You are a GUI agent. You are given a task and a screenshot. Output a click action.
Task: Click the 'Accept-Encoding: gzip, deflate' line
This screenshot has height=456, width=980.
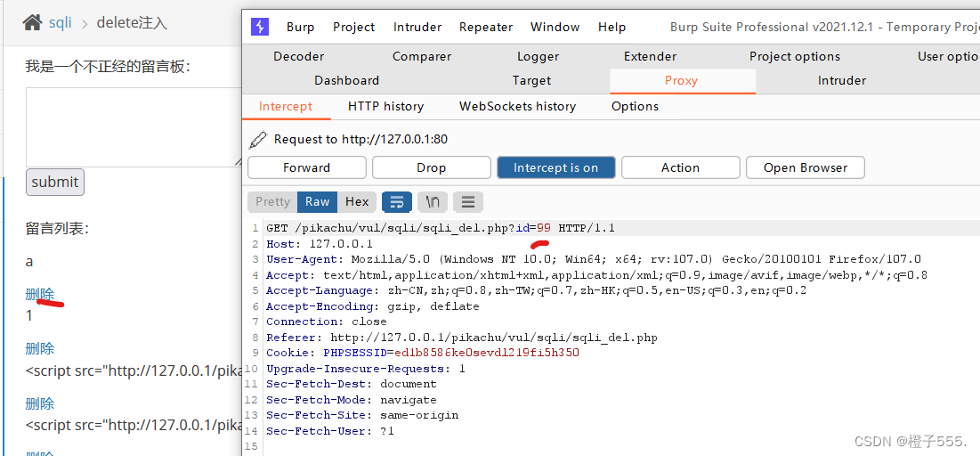(x=372, y=306)
